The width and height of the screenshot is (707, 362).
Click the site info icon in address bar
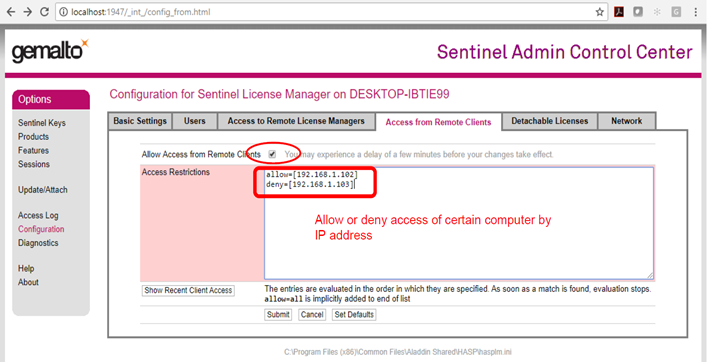pyautogui.click(x=64, y=12)
